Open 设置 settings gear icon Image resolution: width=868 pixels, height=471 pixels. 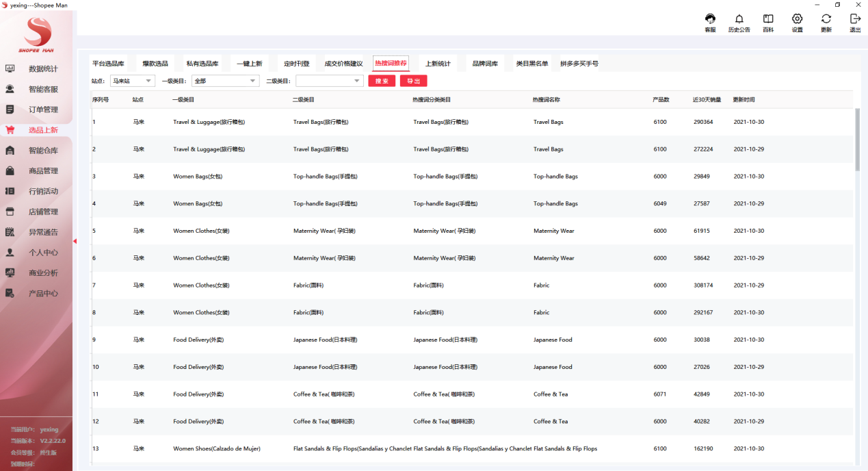pos(797,20)
